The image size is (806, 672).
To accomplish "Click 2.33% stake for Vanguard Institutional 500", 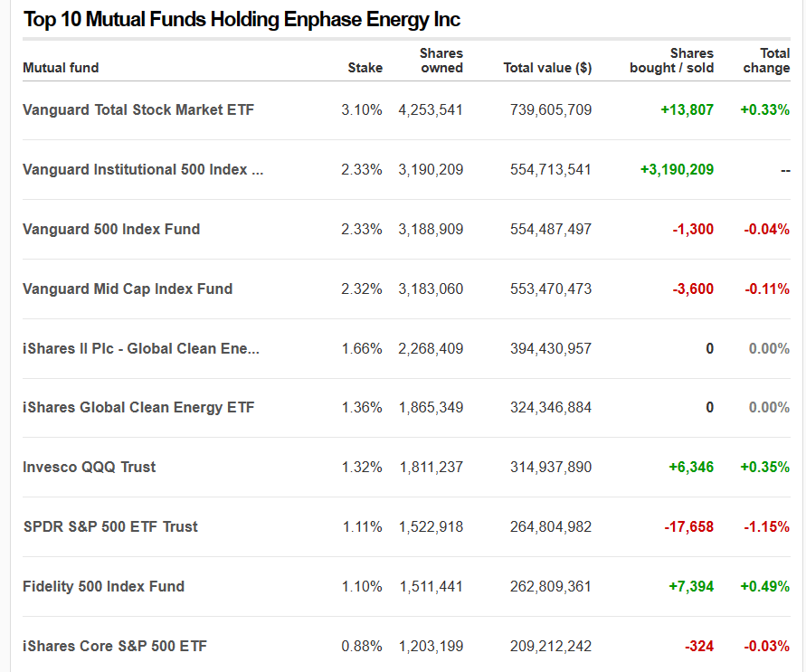I will (x=361, y=169).
